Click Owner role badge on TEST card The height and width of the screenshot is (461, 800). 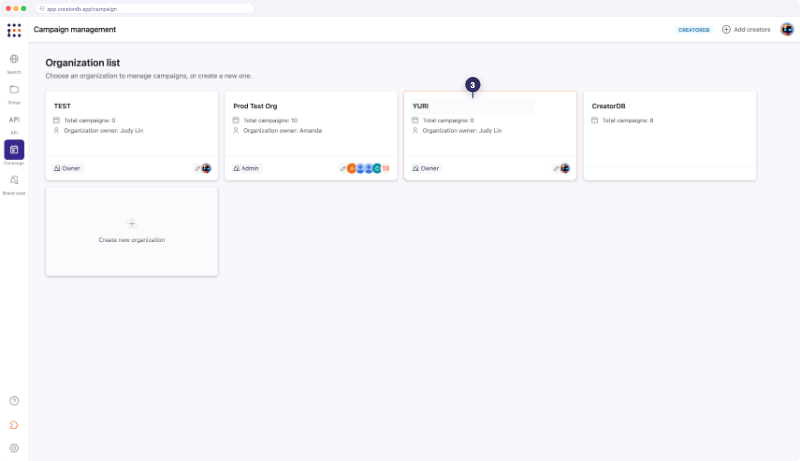67,168
